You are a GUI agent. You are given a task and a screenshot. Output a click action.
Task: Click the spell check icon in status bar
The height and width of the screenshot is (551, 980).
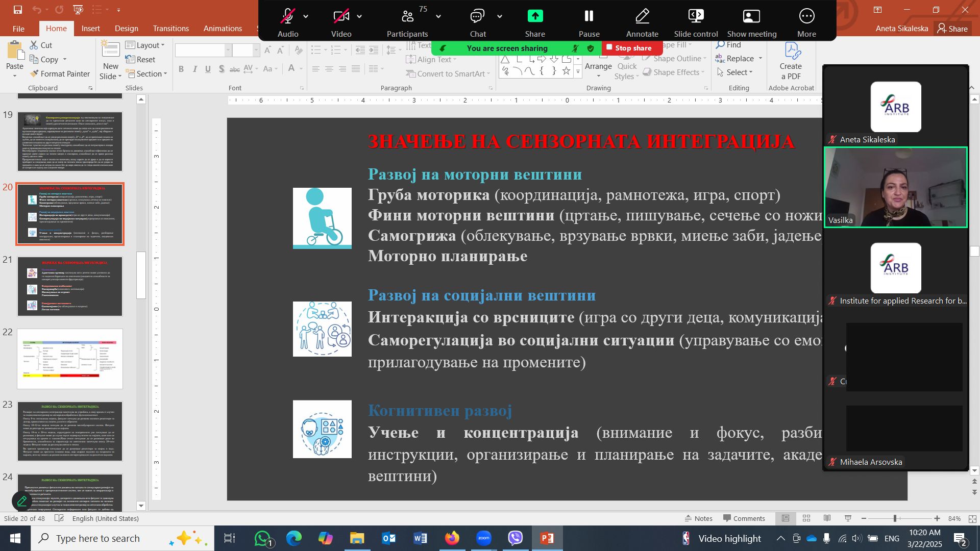59,518
